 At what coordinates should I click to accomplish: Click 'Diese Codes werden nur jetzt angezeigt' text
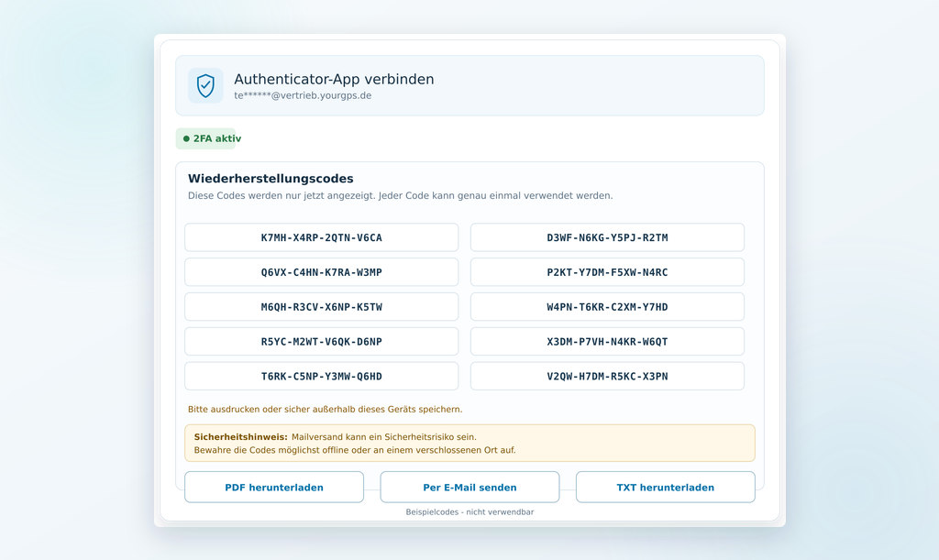click(401, 195)
